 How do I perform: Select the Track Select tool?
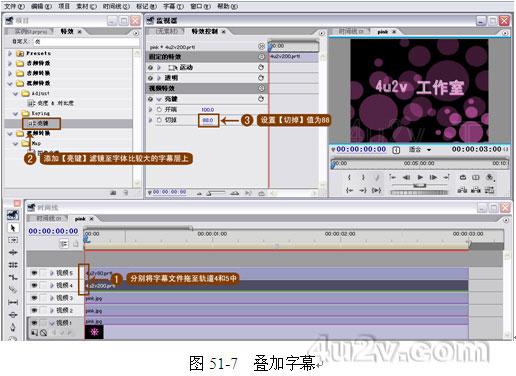coord(13,240)
